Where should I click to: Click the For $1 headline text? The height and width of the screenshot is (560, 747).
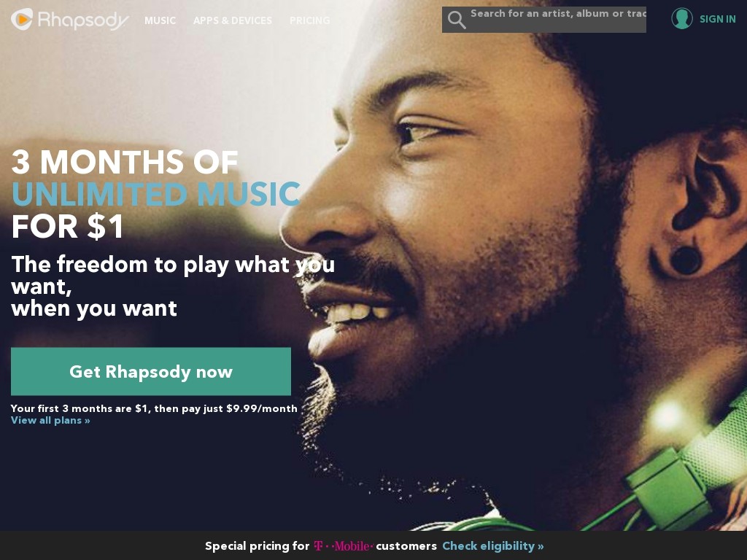tap(68, 227)
